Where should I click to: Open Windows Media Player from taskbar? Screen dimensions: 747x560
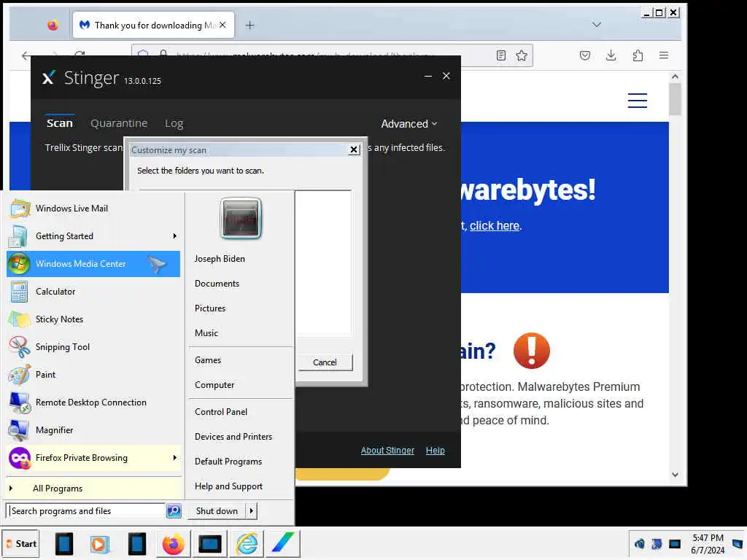pyautogui.click(x=99, y=544)
